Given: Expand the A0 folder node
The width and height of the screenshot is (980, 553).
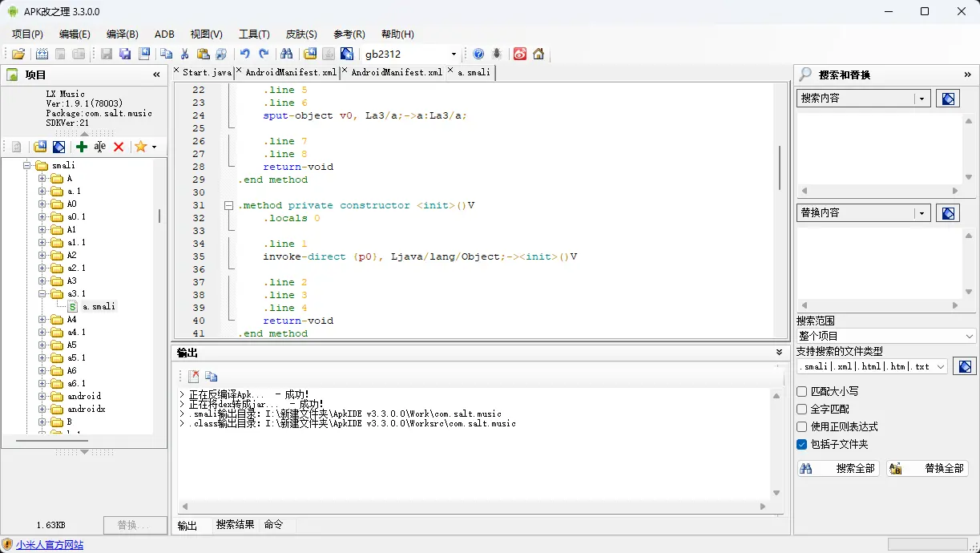Looking at the screenshot, I should 42,204.
